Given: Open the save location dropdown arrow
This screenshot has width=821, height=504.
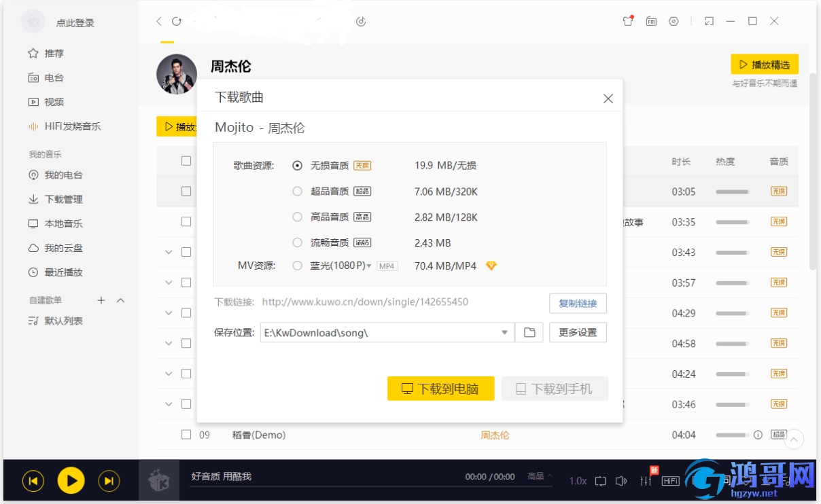Looking at the screenshot, I should click(x=504, y=332).
